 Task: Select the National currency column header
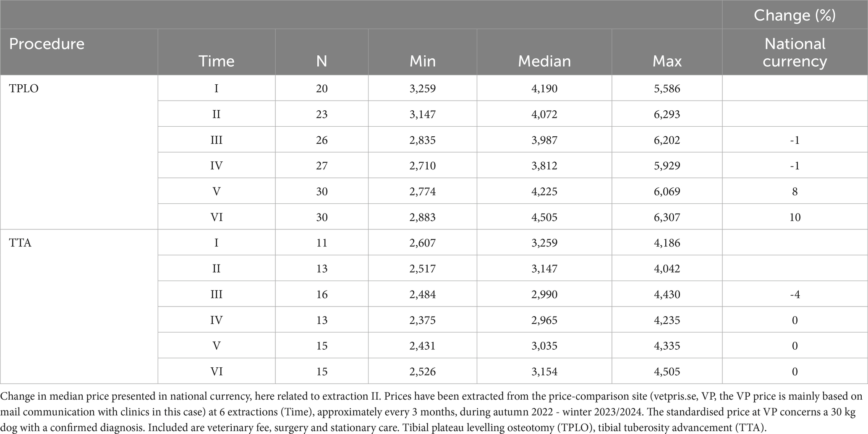click(794, 52)
